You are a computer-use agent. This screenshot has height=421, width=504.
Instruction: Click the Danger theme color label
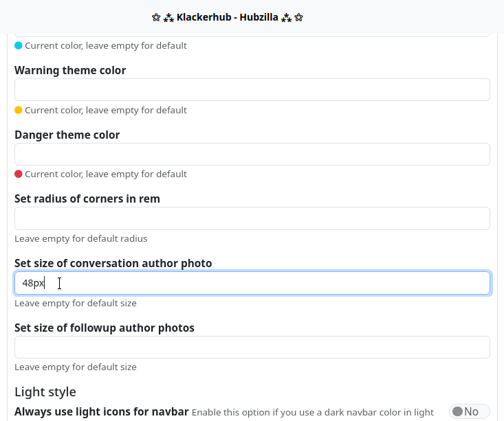point(67,135)
